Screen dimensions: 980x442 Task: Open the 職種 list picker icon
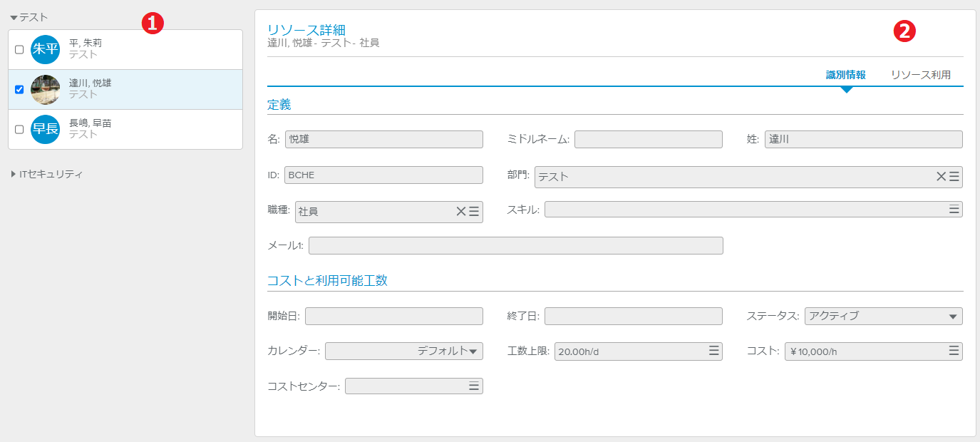[x=474, y=211]
